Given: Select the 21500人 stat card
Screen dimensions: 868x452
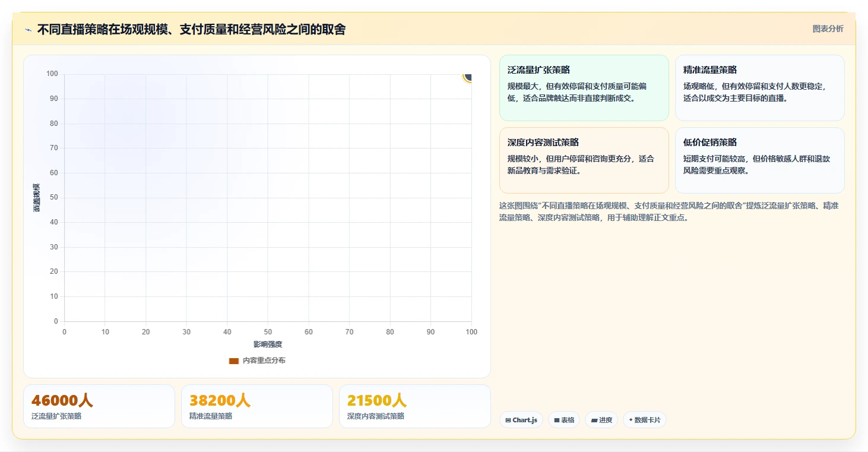Looking at the screenshot, I should click(x=415, y=406).
